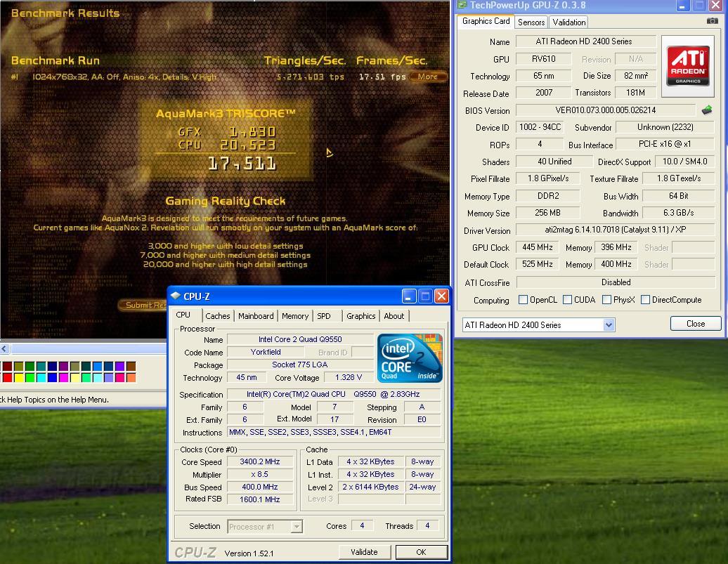Viewport: 728px width, 564px height.
Task: Click the ATI CrossFire 'Disabled' field
Action: [x=616, y=282]
